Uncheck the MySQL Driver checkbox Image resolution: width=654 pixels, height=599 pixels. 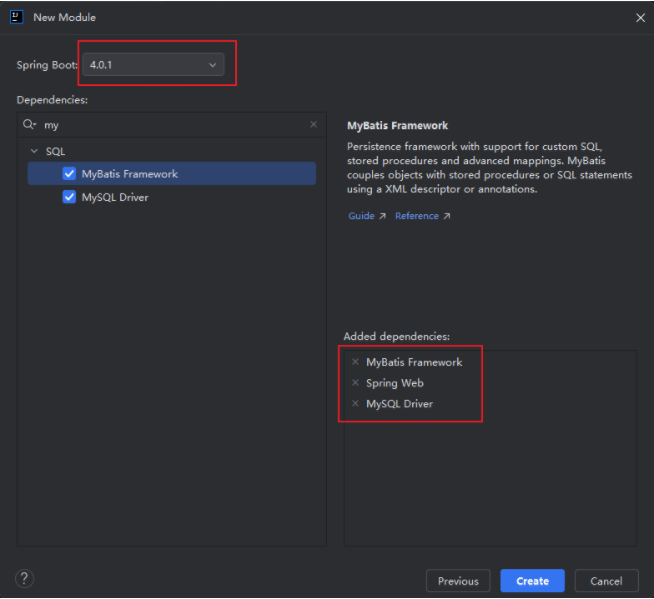point(69,197)
